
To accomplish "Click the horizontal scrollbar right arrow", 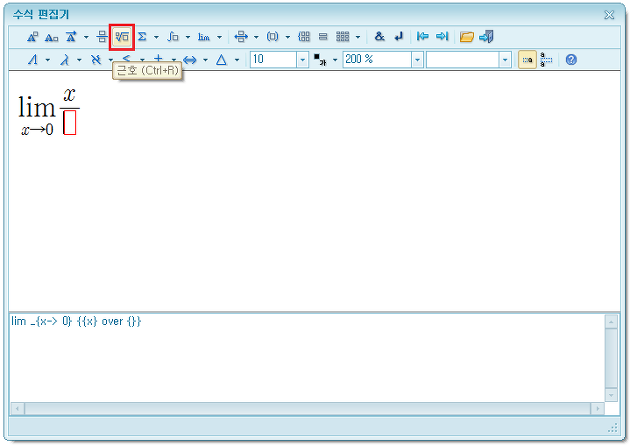I will 597,409.
